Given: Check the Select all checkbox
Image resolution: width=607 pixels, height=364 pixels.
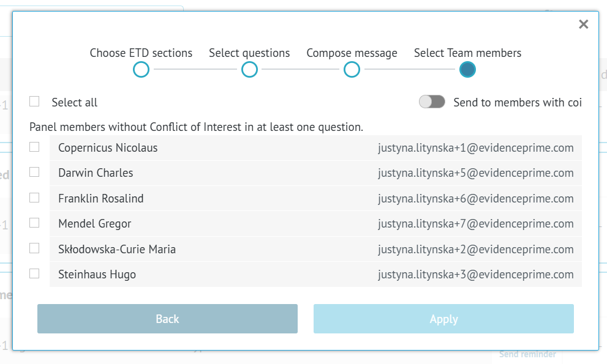Looking at the screenshot, I should click(34, 102).
